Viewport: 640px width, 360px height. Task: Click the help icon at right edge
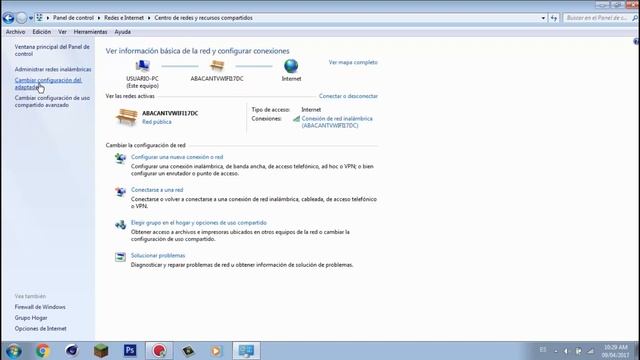coord(636,41)
